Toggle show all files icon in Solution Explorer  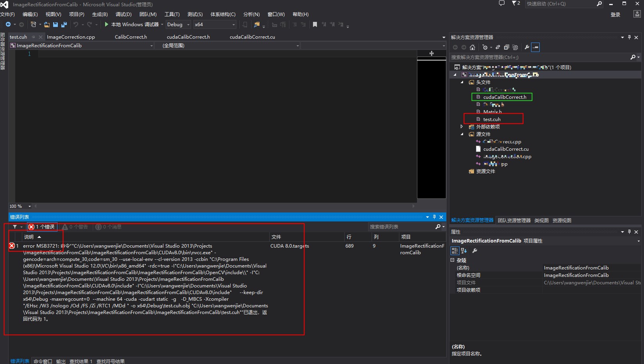point(515,47)
